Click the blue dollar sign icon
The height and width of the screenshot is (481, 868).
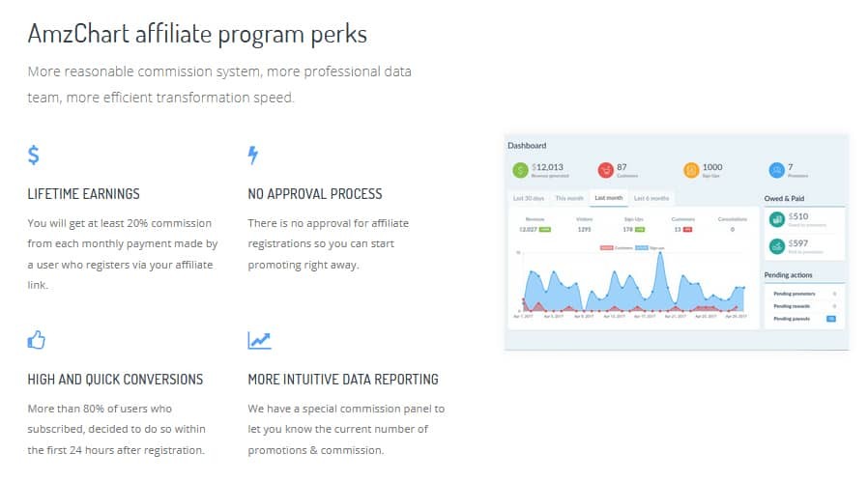tap(33, 156)
